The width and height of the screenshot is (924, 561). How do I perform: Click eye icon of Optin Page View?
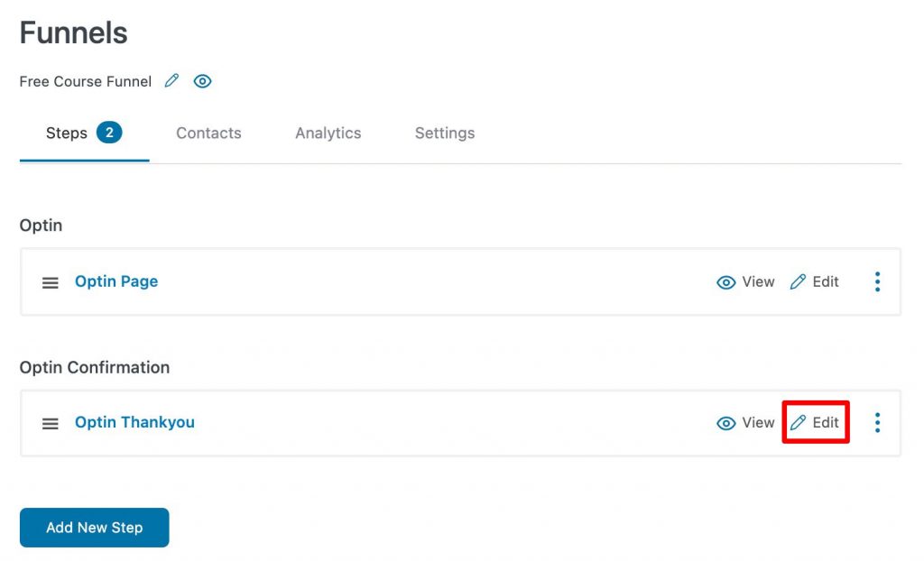[726, 283]
